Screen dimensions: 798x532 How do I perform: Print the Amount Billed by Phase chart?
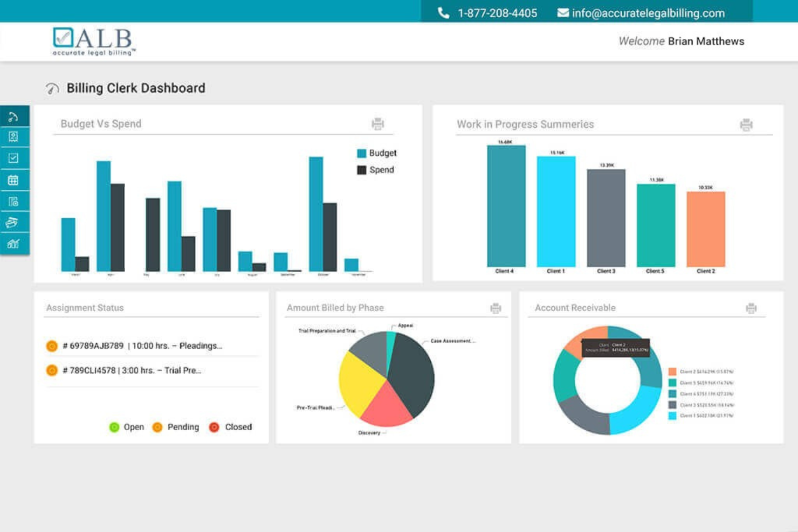coord(496,308)
